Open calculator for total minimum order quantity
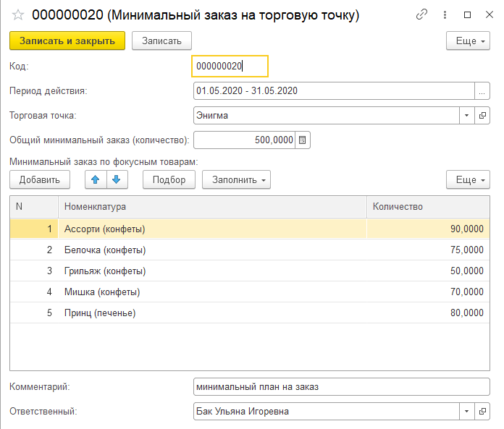Screen dimensions: 504x429 coord(302,140)
